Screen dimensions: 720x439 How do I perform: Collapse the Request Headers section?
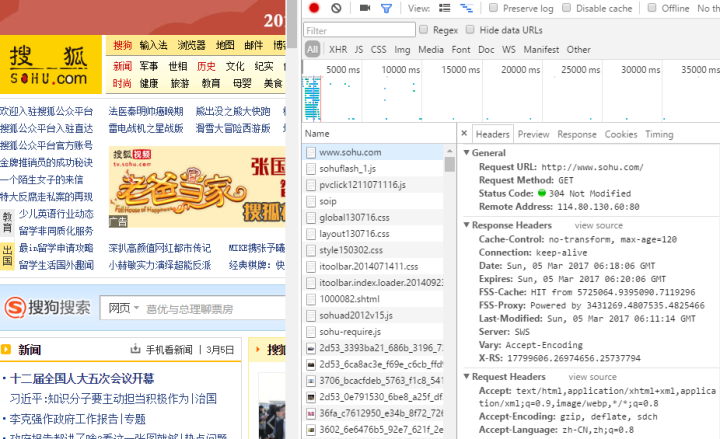click(466, 377)
